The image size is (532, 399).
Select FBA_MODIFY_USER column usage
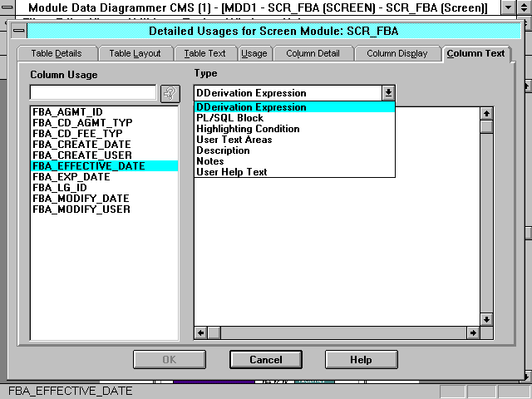coord(81,209)
